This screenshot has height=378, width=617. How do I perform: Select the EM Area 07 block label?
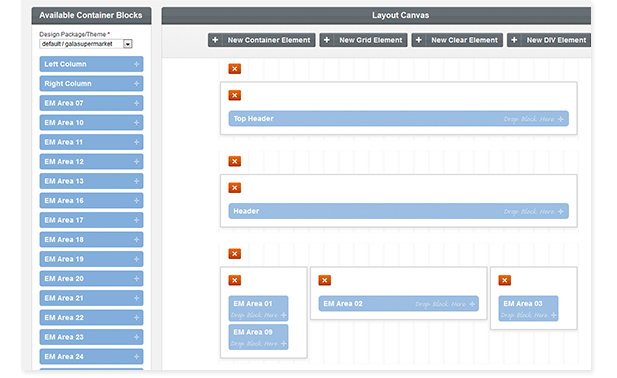coord(64,103)
